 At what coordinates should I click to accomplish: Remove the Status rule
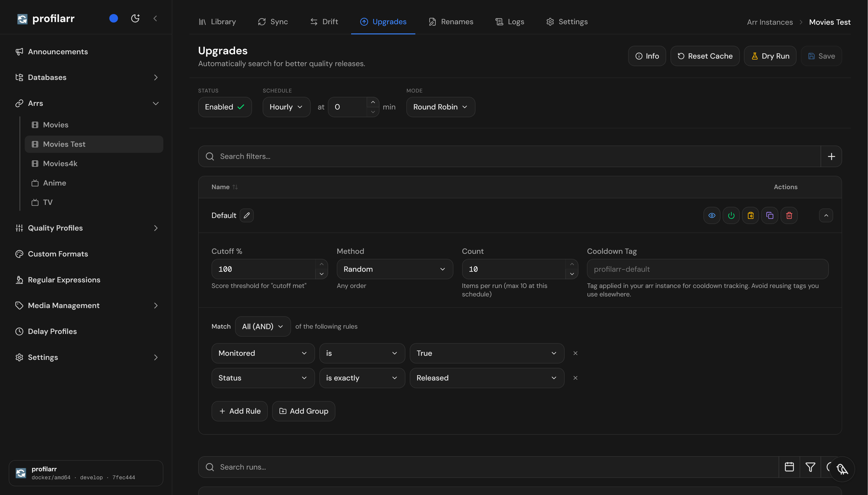coord(575,378)
